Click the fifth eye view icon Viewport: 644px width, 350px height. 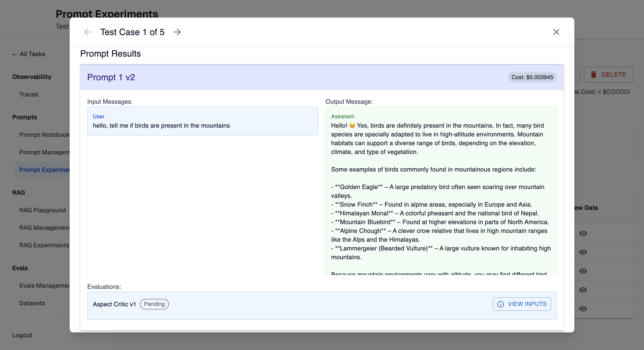(583, 309)
